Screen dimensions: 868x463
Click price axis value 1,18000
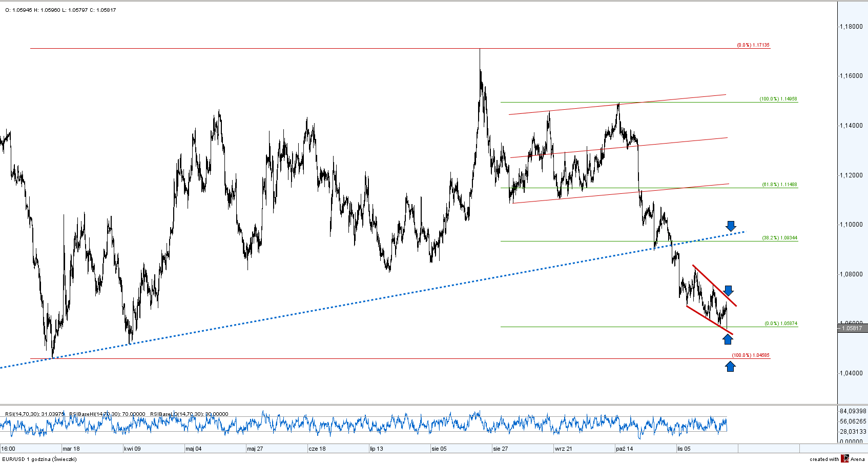coord(852,27)
